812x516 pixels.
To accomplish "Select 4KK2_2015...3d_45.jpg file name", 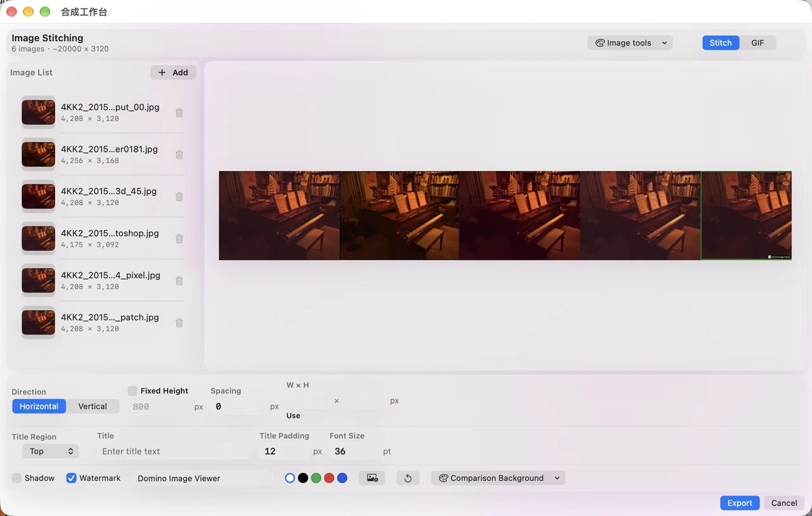I will point(108,191).
